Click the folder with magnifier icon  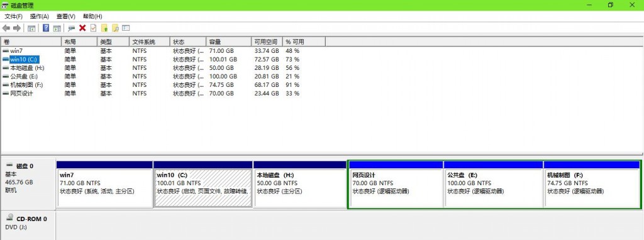pyautogui.click(x=116, y=28)
